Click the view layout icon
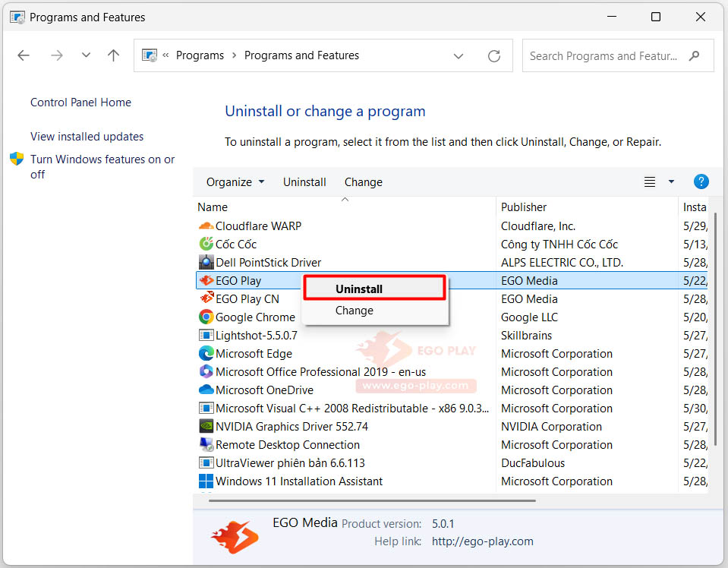The height and width of the screenshot is (568, 728). 650,181
